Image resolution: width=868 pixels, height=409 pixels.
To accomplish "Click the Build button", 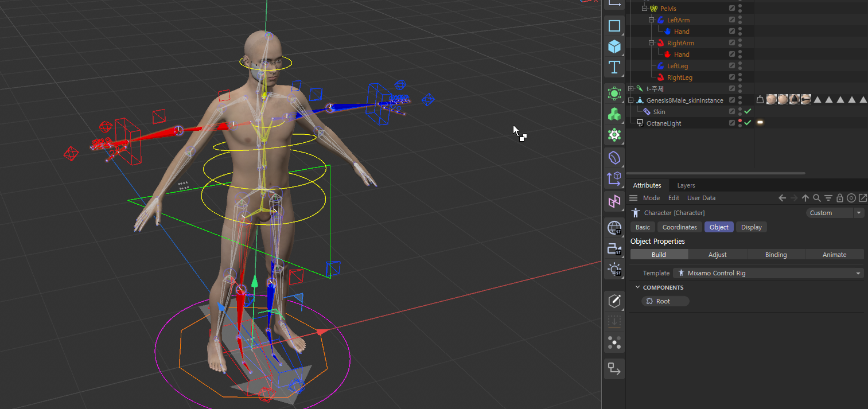I will 659,255.
